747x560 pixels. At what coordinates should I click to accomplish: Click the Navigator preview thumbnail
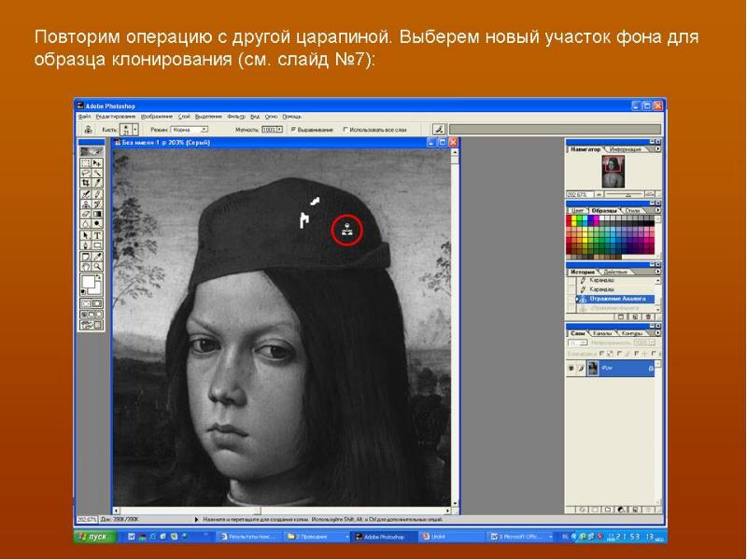pos(612,171)
